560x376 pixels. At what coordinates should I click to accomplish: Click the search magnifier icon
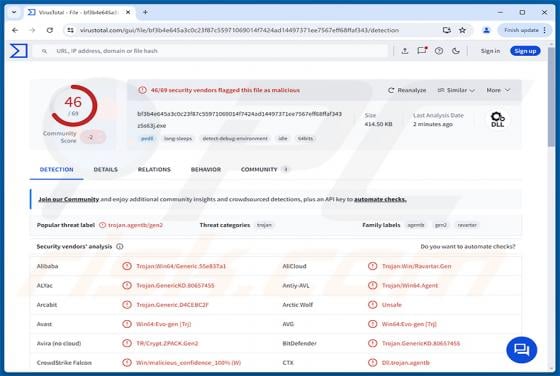click(44, 51)
